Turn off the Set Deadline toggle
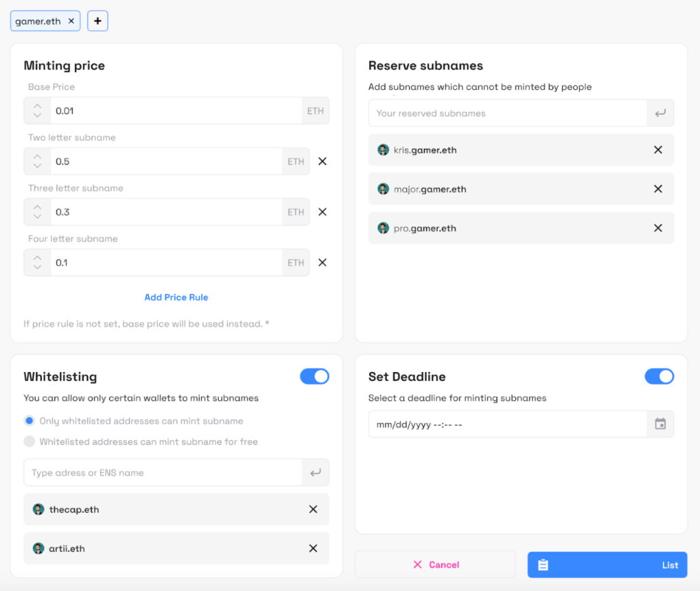The image size is (700, 591). 659,376
